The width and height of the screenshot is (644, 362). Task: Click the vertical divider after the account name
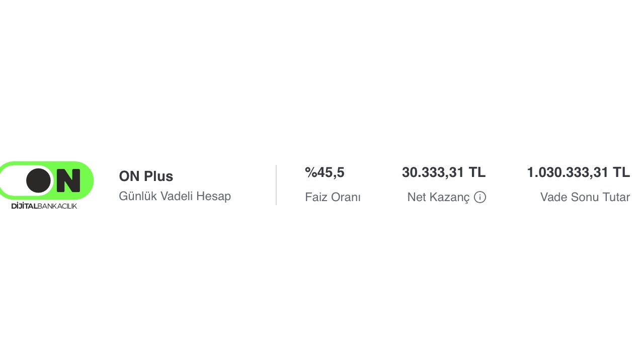coord(276,185)
